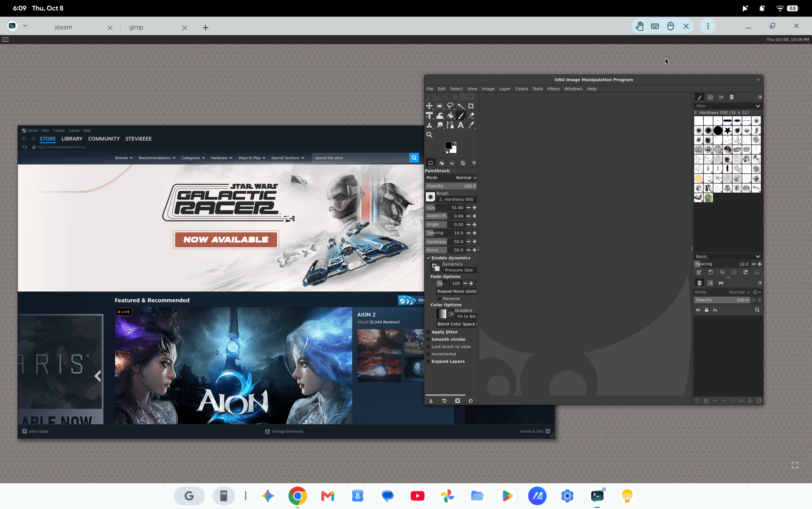812x509 pixels.
Task: Check Lock brush to view
Action: tap(428, 347)
